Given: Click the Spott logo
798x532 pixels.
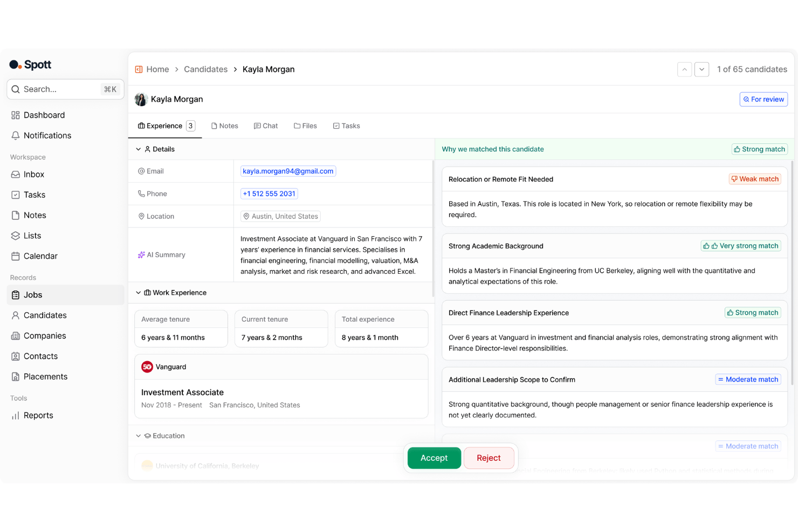Looking at the screenshot, I should [30, 65].
